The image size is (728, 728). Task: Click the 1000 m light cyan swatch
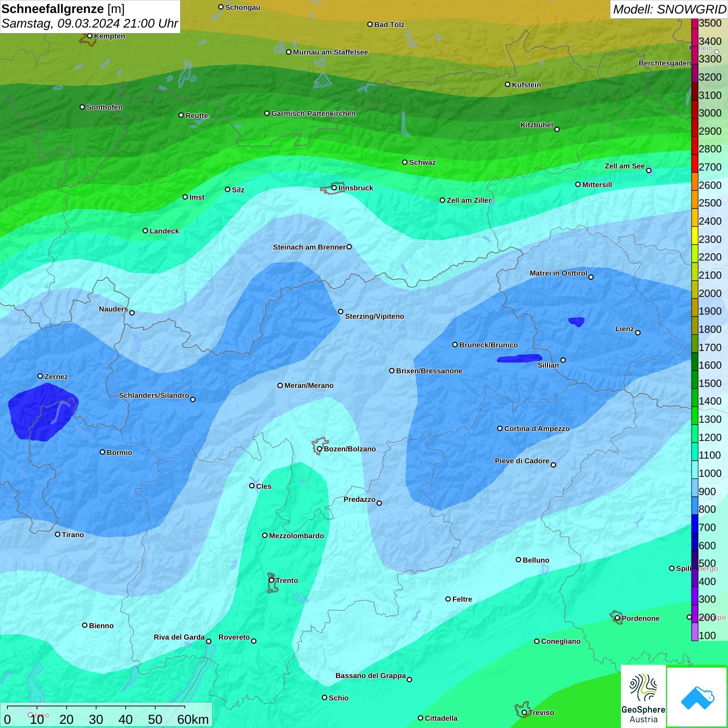click(x=695, y=470)
